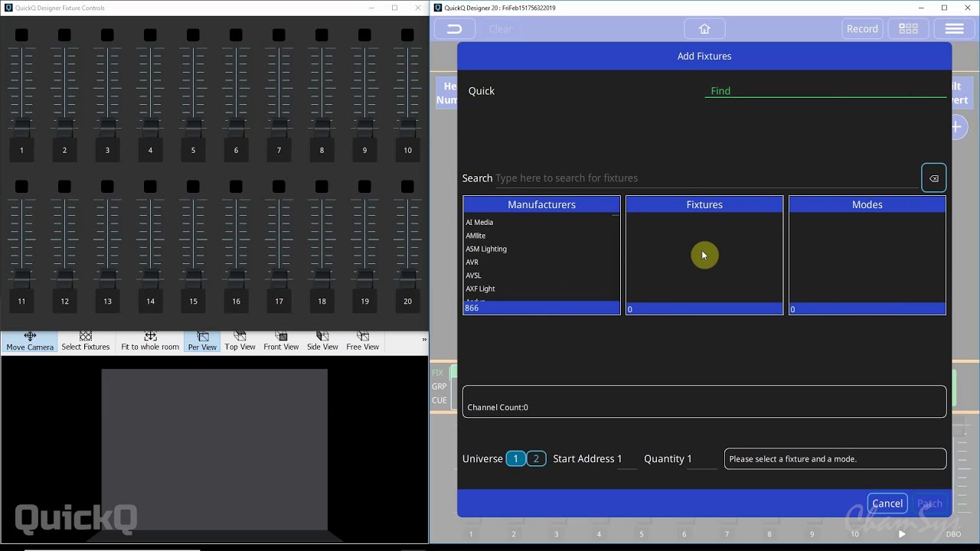
Task: Click the number 4 fader label
Action: coord(150,150)
